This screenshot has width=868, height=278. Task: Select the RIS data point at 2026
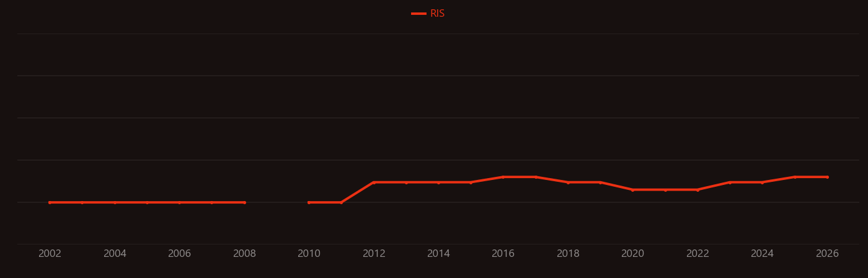tap(827, 177)
